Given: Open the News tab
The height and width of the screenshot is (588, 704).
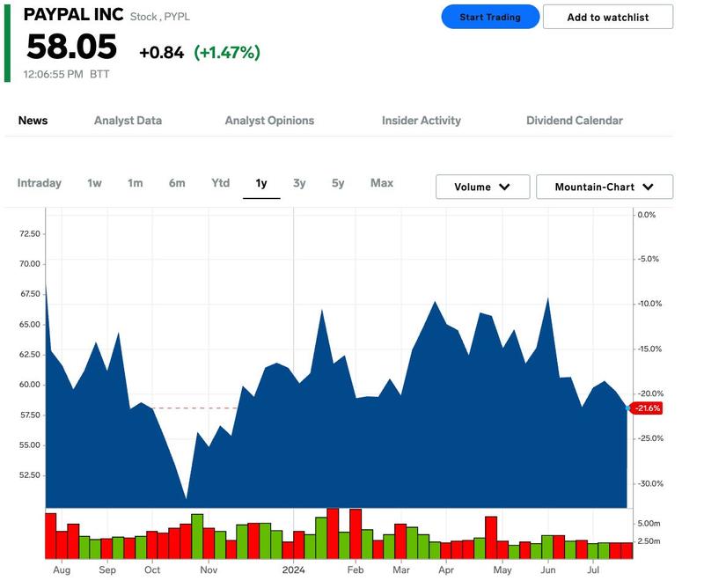Looking at the screenshot, I should (33, 121).
